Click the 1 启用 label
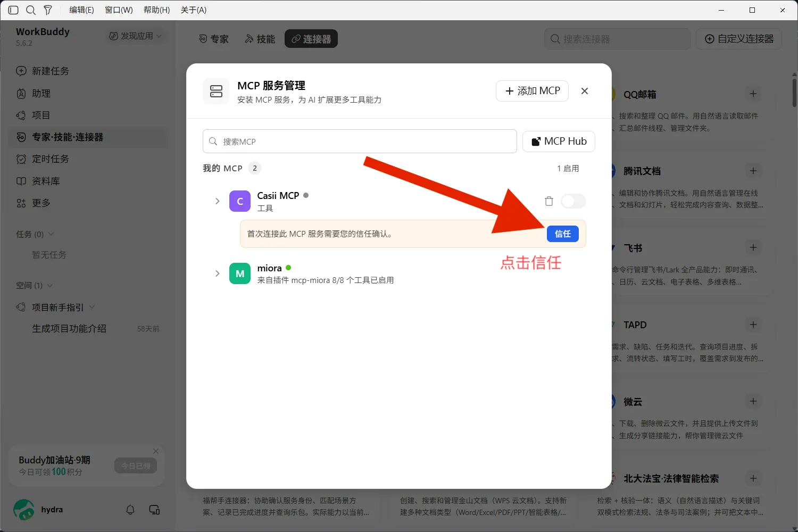Image resolution: width=798 pixels, height=532 pixels. click(568, 169)
